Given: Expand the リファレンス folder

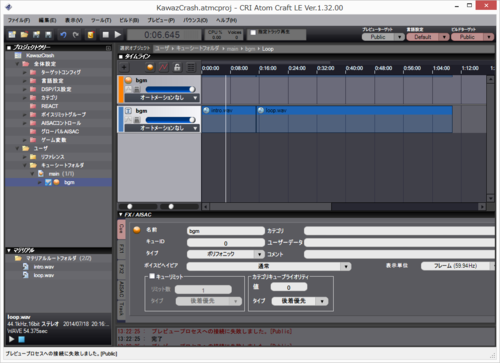Looking at the screenshot, I should tap(24, 157).
